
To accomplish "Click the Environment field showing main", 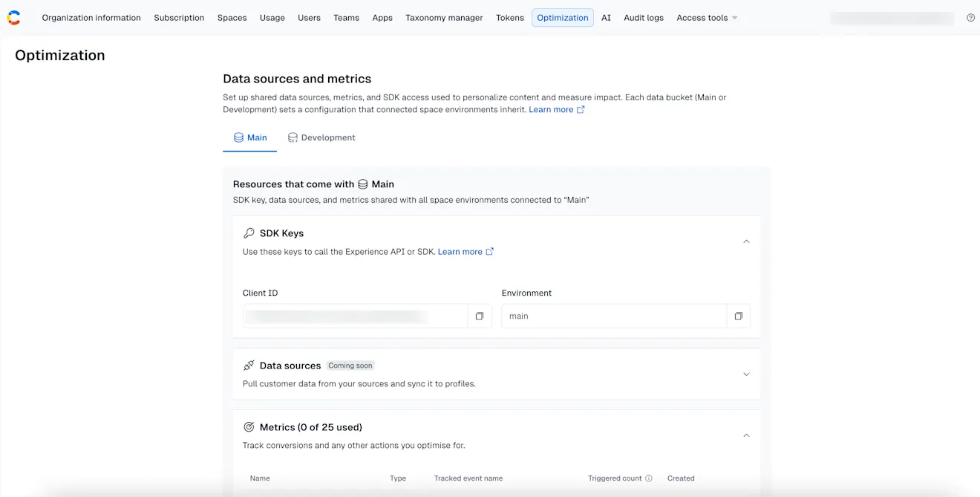I will click(x=614, y=316).
